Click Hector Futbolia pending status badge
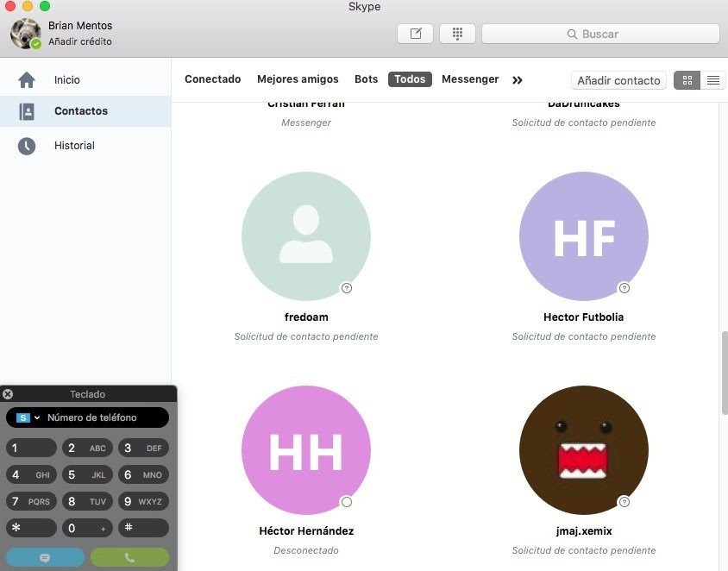728x571 pixels. (x=624, y=288)
